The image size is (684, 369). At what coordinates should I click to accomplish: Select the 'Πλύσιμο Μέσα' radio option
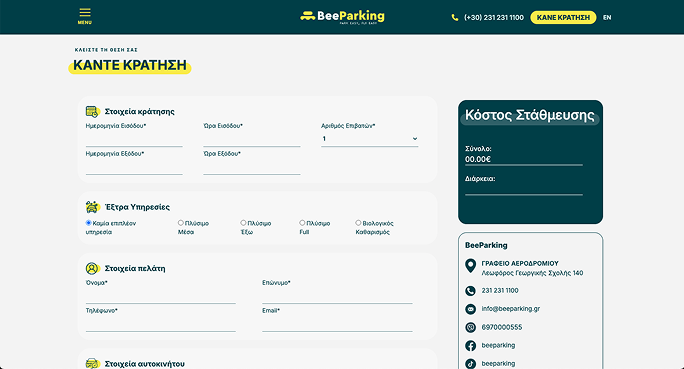coord(181,223)
